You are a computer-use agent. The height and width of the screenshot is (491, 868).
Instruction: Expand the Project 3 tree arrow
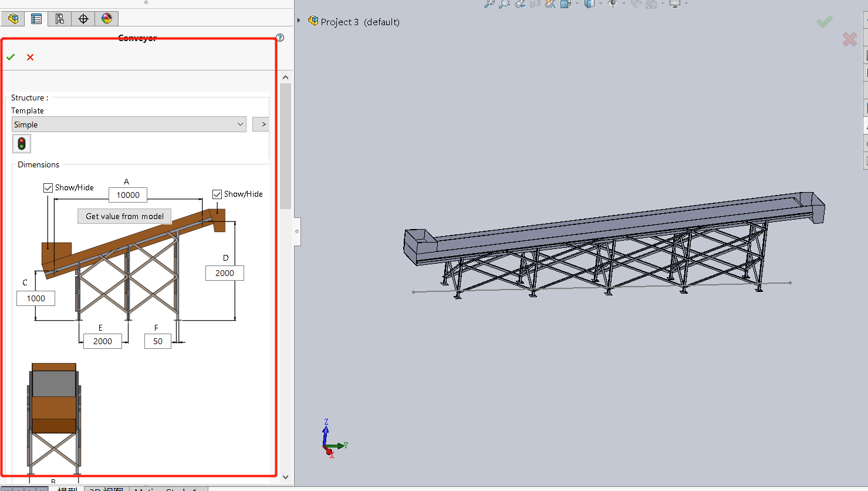click(299, 21)
